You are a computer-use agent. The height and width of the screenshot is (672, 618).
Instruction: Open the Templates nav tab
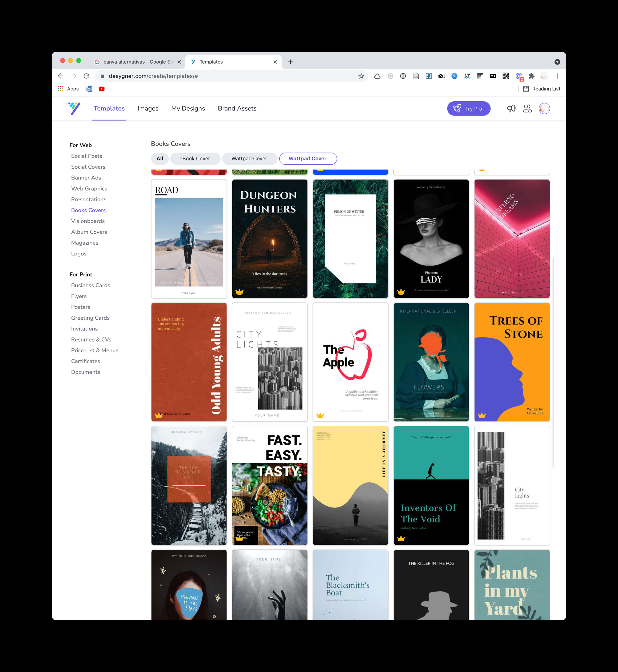[x=109, y=109]
